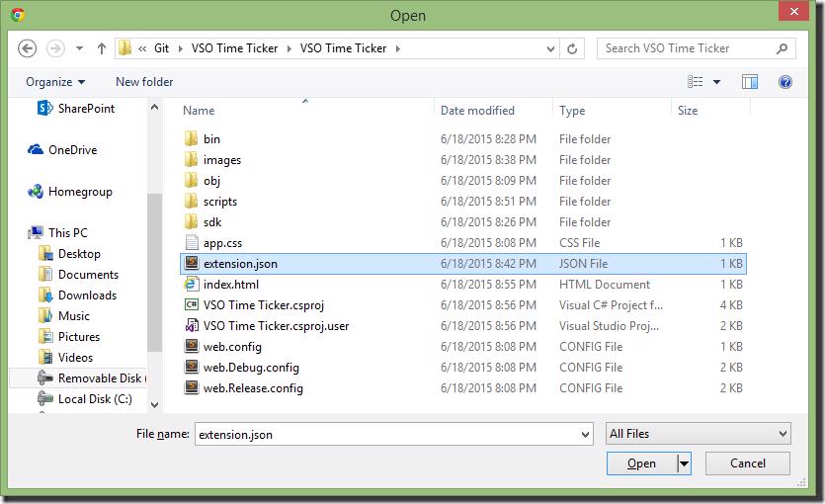Image resolution: width=825 pixels, height=504 pixels.
Task: Select the This PC computer icon
Action: point(36,232)
